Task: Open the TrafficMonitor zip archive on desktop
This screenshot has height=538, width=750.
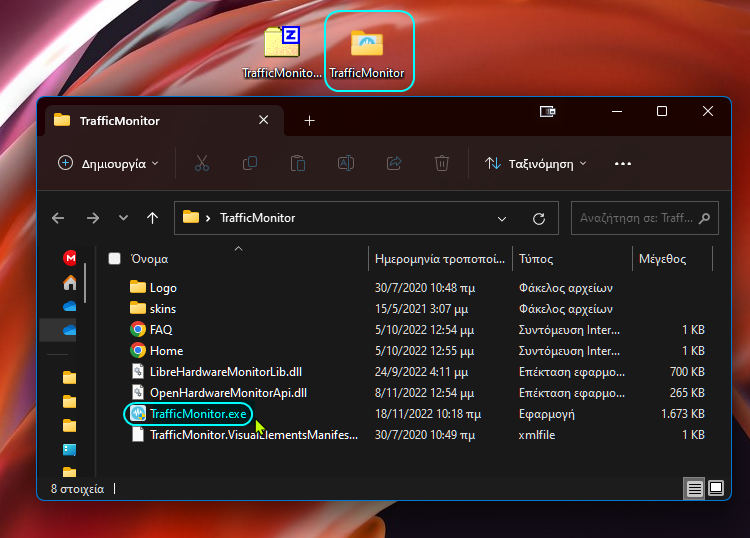Action: [x=282, y=52]
